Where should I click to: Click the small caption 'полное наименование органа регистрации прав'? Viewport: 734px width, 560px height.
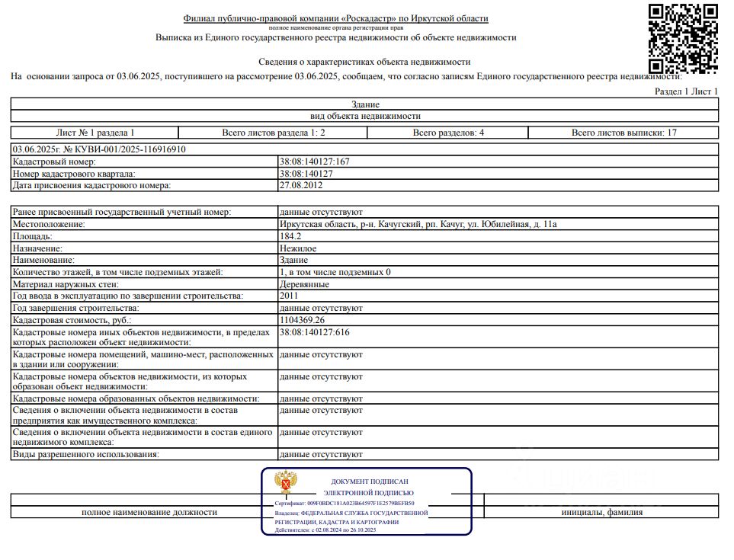335,27
